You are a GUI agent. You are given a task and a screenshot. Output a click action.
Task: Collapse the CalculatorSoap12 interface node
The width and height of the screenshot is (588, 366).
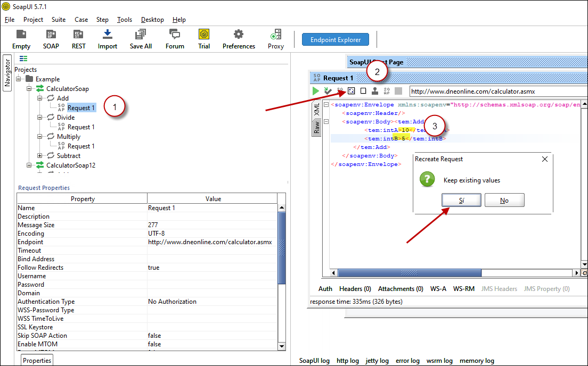click(29, 165)
